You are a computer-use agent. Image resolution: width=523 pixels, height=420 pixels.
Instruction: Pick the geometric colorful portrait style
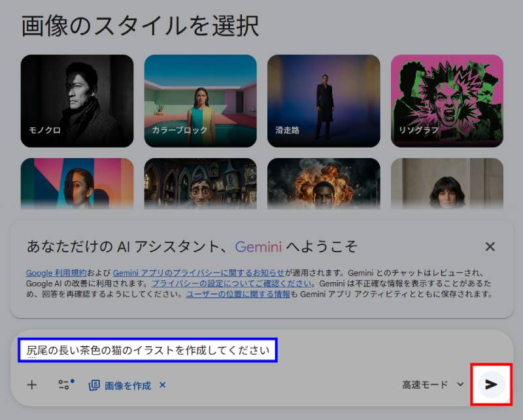pos(77,183)
